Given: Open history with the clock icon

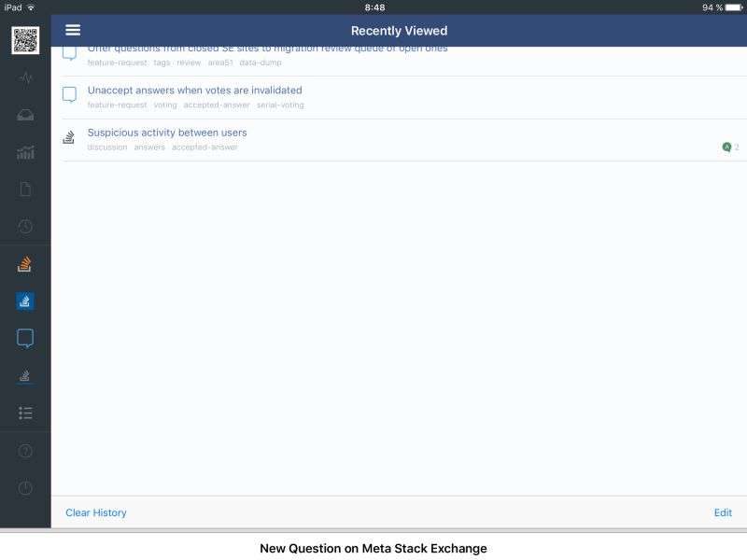Looking at the screenshot, I should click(25, 226).
